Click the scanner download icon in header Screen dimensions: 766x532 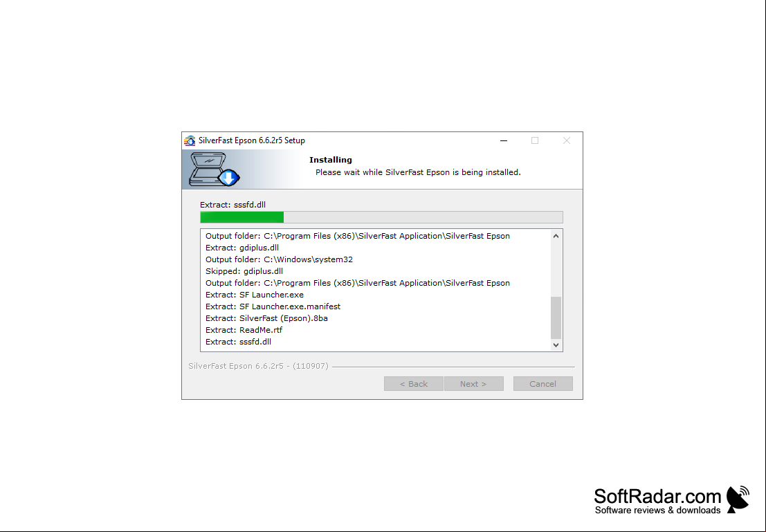(x=214, y=169)
